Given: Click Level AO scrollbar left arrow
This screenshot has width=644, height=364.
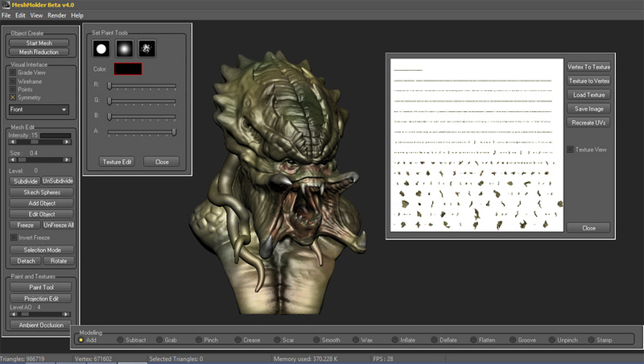Looking at the screenshot, I should click(x=14, y=314).
